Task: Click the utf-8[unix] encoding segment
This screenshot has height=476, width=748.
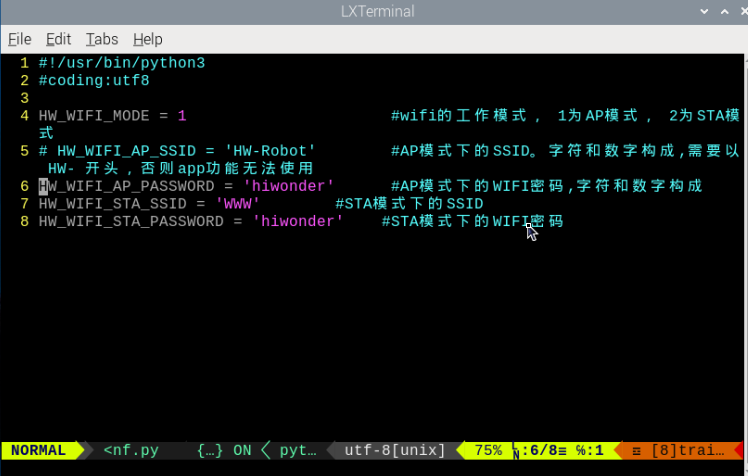Action: coord(395,450)
